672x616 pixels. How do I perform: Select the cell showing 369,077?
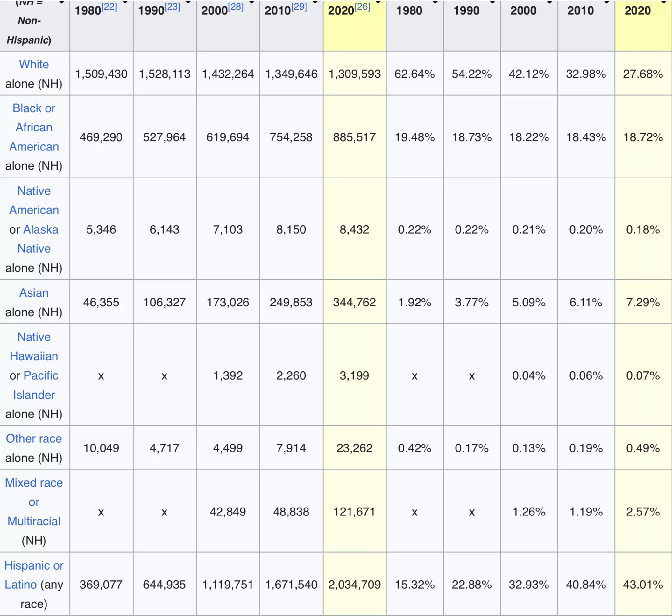pyautogui.click(x=101, y=584)
